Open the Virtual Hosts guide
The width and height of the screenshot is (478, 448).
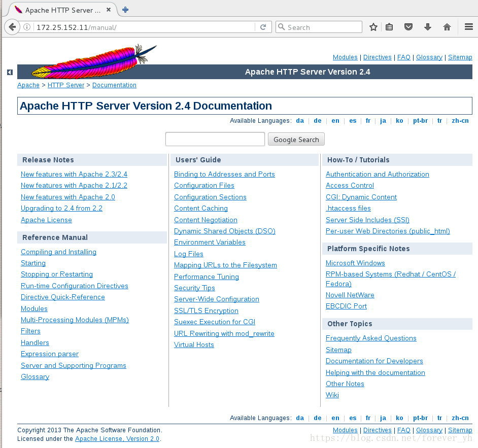pos(194,344)
